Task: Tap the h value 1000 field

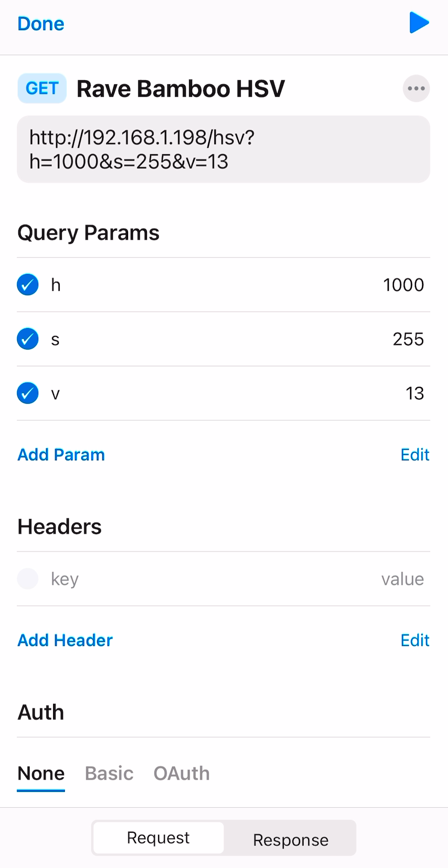Action: point(403,285)
